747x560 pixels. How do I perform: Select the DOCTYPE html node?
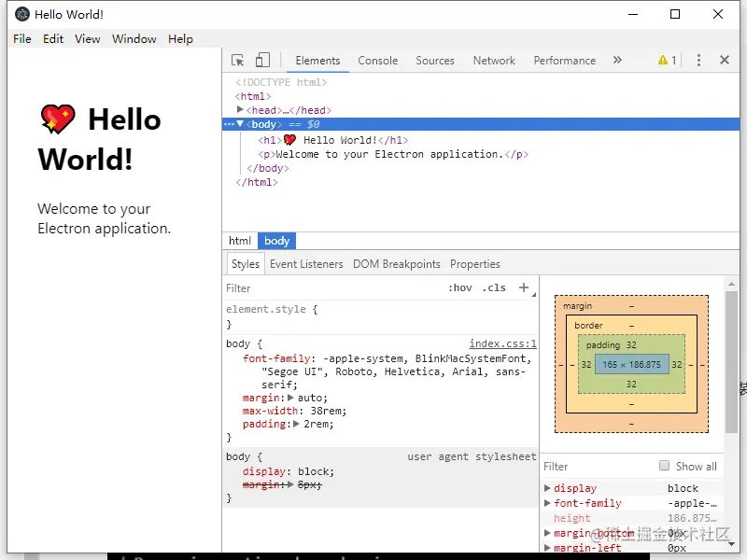(281, 82)
